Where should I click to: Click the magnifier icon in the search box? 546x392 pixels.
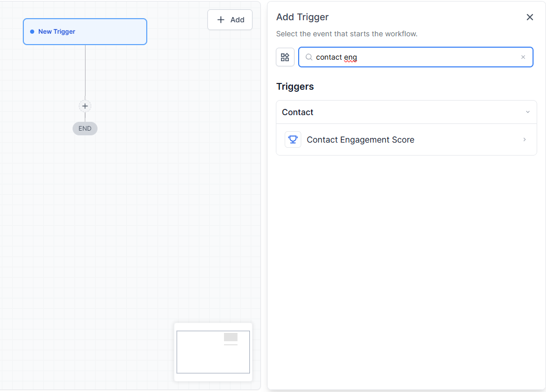309,57
